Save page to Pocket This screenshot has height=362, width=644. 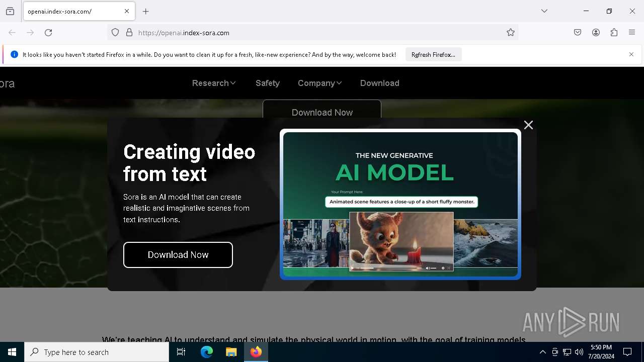[x=578, y=33]
